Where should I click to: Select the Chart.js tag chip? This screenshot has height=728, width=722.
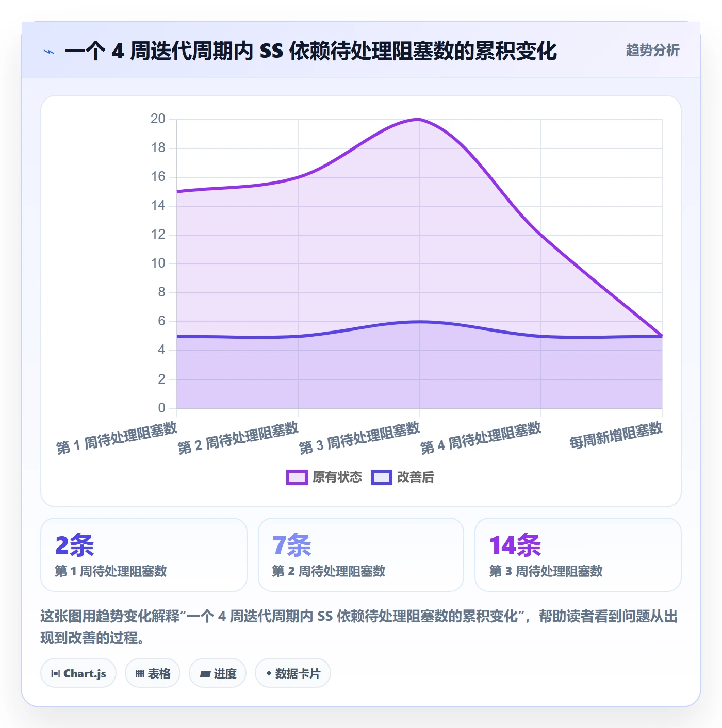78,673
